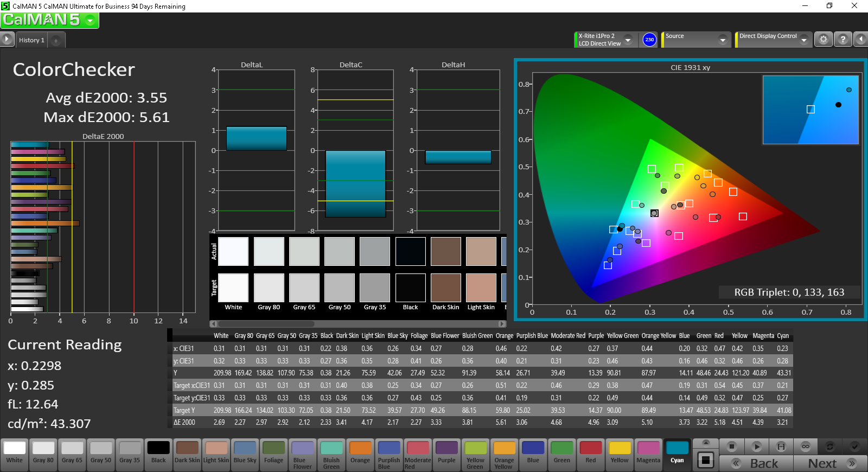868x472 pixels.
Task: Click the DeltaC bar chart
Action: (x=355, y=150)
